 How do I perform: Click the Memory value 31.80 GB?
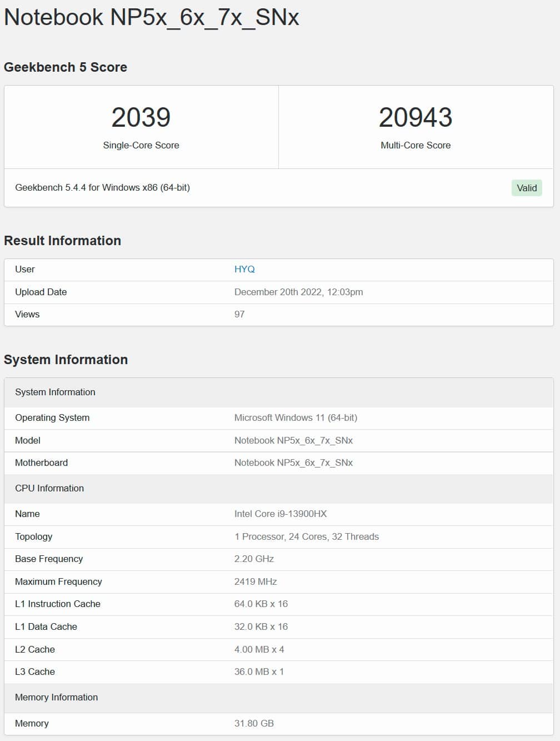254,723
